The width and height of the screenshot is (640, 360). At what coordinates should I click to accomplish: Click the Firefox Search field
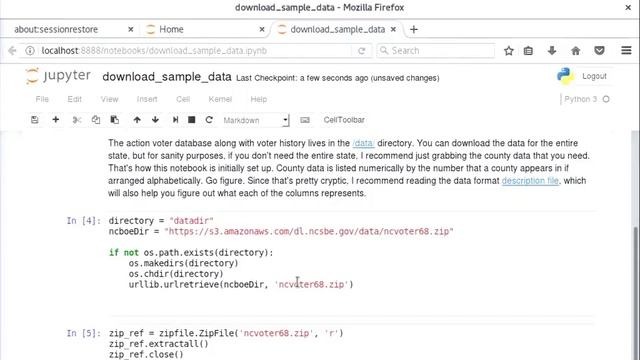[436, 51]
